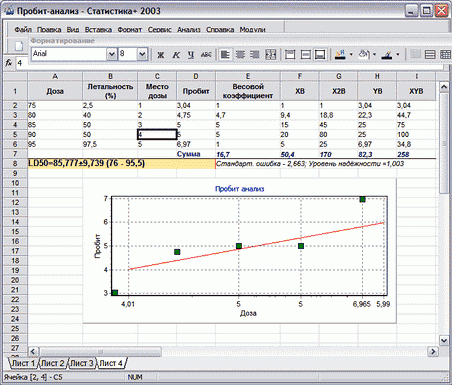The image size is (452, 385).
Task: Apply middle border style icon
Action: coord(305,55)
